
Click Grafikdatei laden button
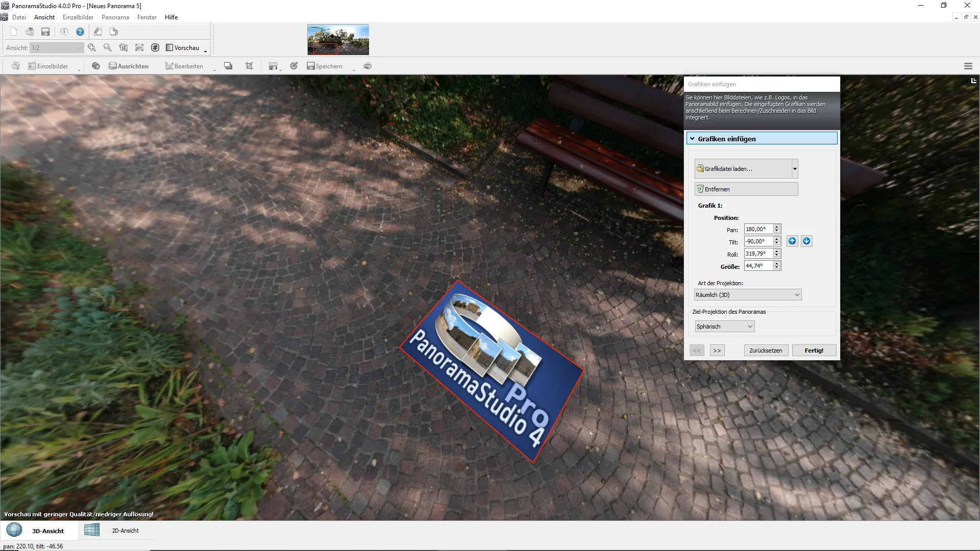(x=743, y=169)
